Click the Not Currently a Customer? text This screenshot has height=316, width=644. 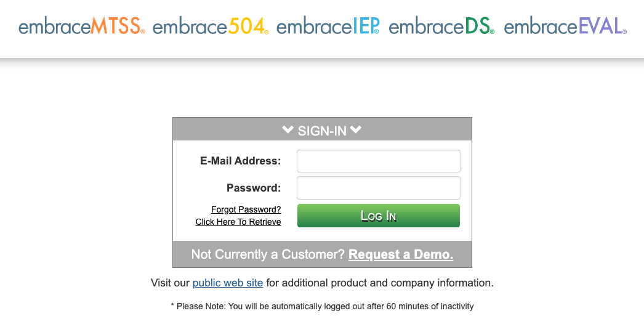(x=268, y=254)
